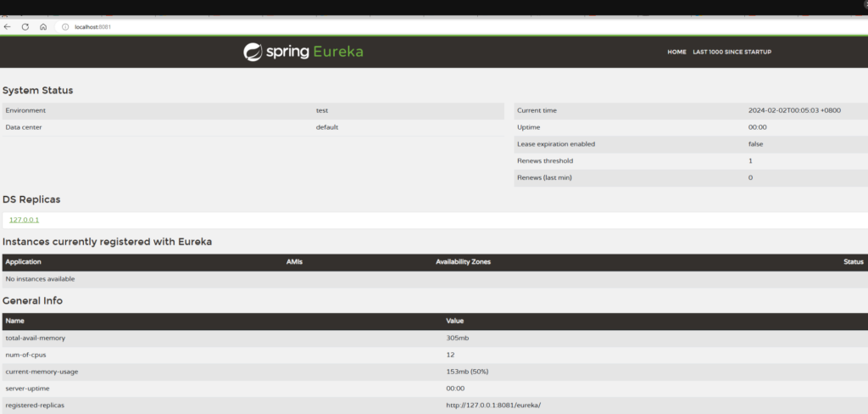Click the site info icon in address bar
This screenshot has width=868, height=414.
click(64, 26)
